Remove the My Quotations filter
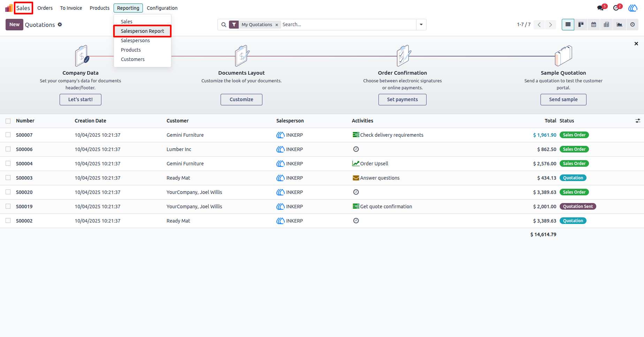644x337 pixels. point(277,25)
